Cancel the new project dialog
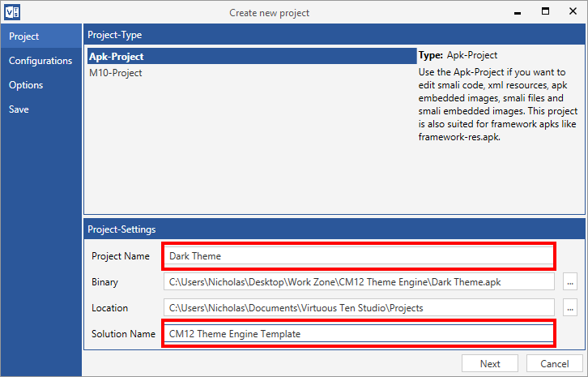 pyautogui.click(x=554, y=363)
